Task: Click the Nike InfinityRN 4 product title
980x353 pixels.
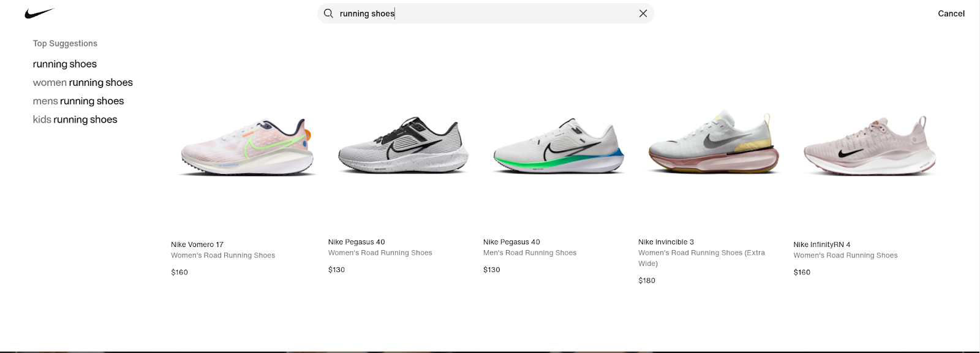Action: pyautogui.click(x=821, y=245)
